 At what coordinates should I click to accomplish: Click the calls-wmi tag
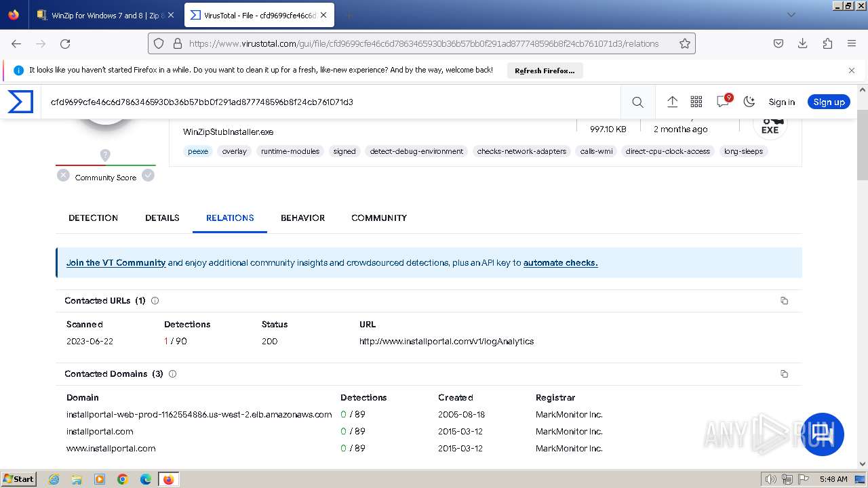tap(596, 151)
